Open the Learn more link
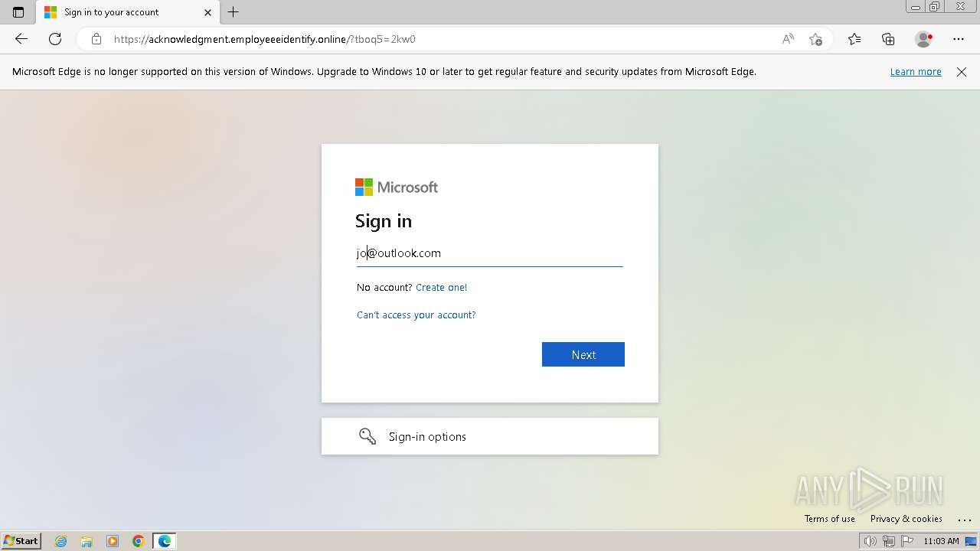The image size is (980, 551). pos(916,72)
